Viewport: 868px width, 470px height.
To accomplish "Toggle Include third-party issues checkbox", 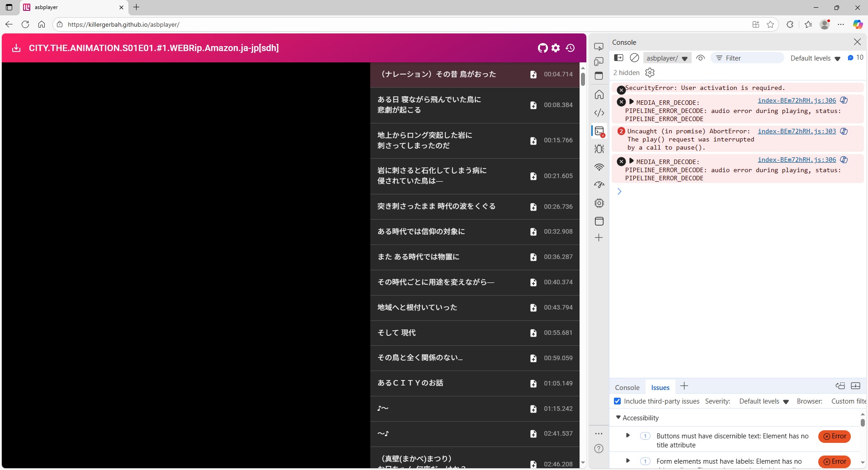I will click(618, 401).
